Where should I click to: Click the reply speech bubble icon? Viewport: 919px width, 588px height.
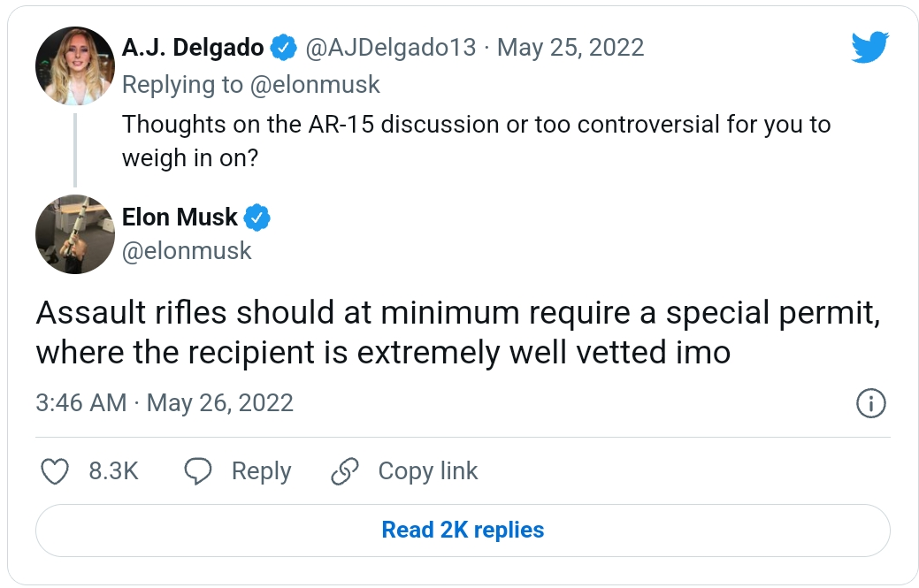[x=197, y=472]
